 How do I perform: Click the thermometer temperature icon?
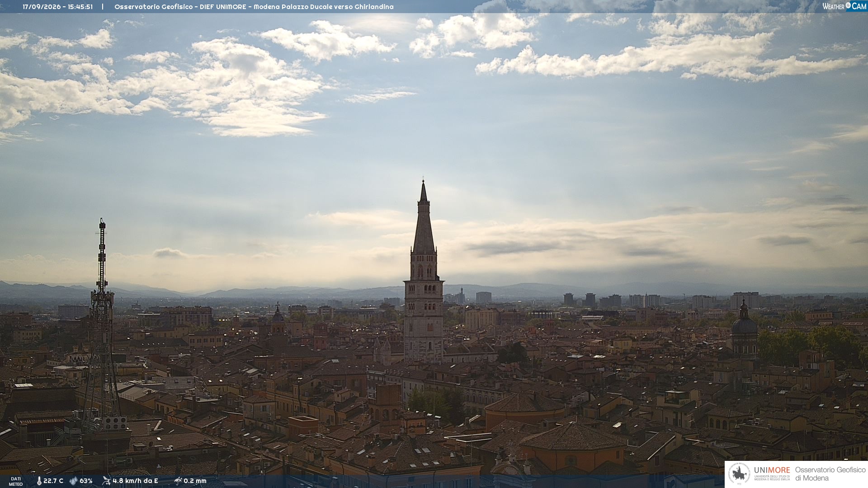pos(39,481)
